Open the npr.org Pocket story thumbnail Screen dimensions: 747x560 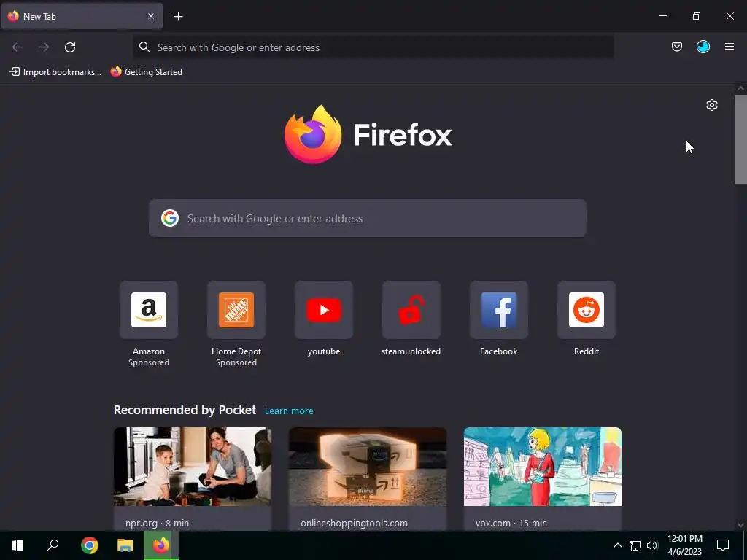(x=193, y=467)
